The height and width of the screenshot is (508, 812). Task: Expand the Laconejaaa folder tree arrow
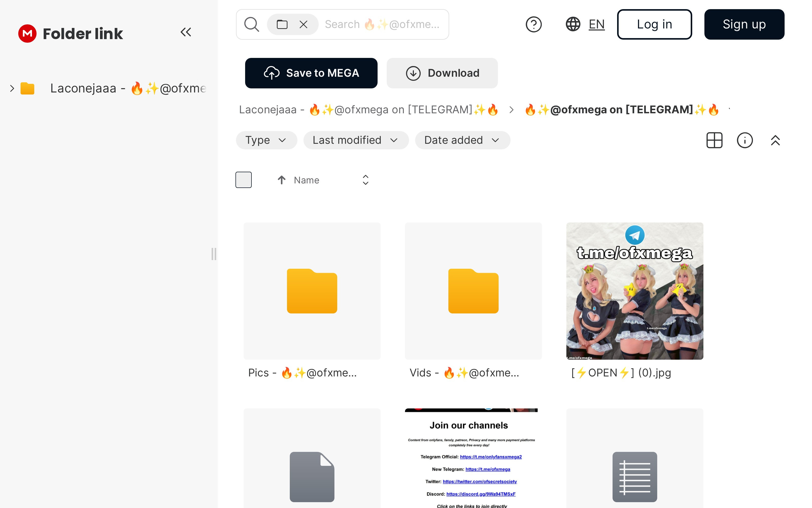coord(12,88)
